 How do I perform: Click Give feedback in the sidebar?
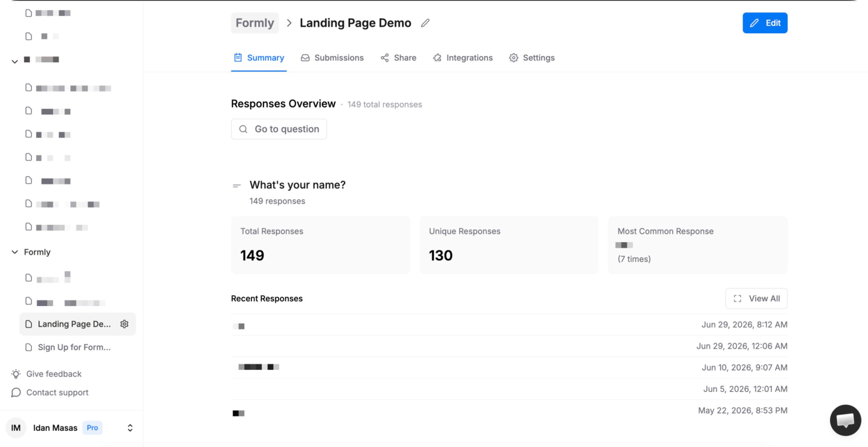(47, 374)
